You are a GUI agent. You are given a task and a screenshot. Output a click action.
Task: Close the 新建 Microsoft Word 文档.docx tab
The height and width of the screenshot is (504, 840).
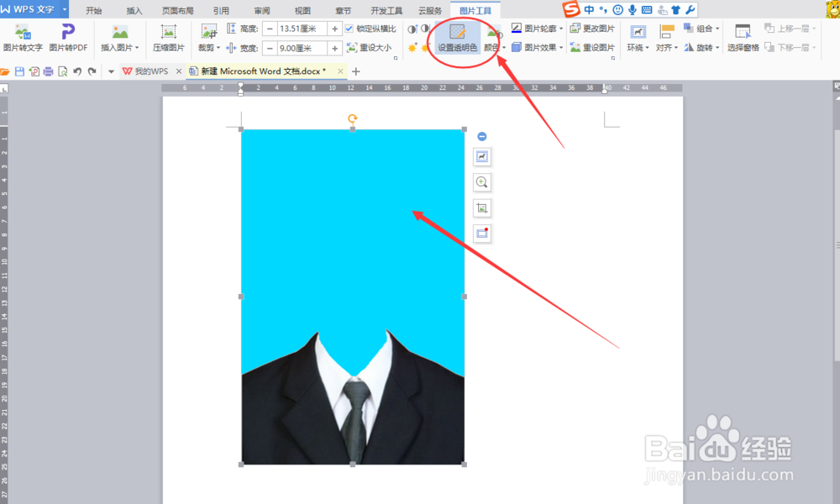pos(340,71)
